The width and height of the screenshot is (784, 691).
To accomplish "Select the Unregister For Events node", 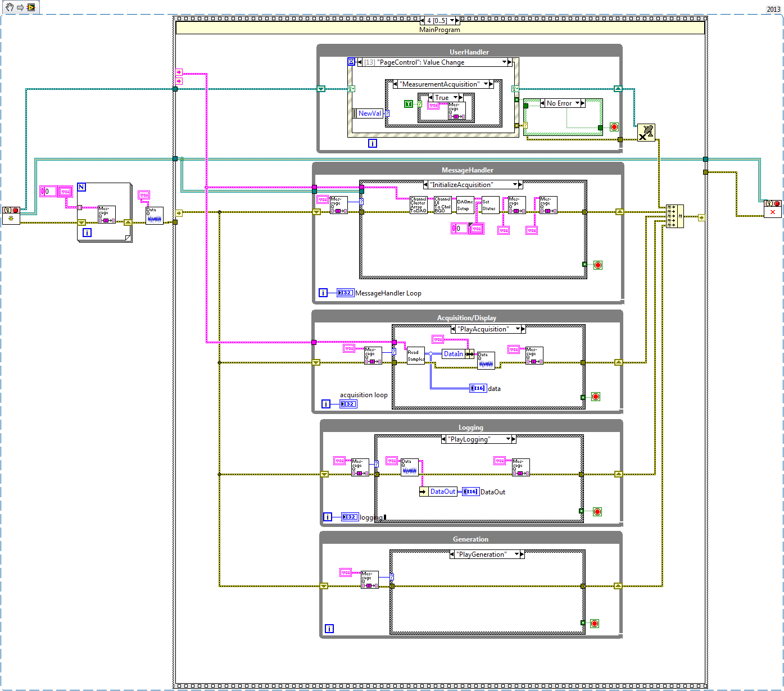I will (x=646, y=133).
